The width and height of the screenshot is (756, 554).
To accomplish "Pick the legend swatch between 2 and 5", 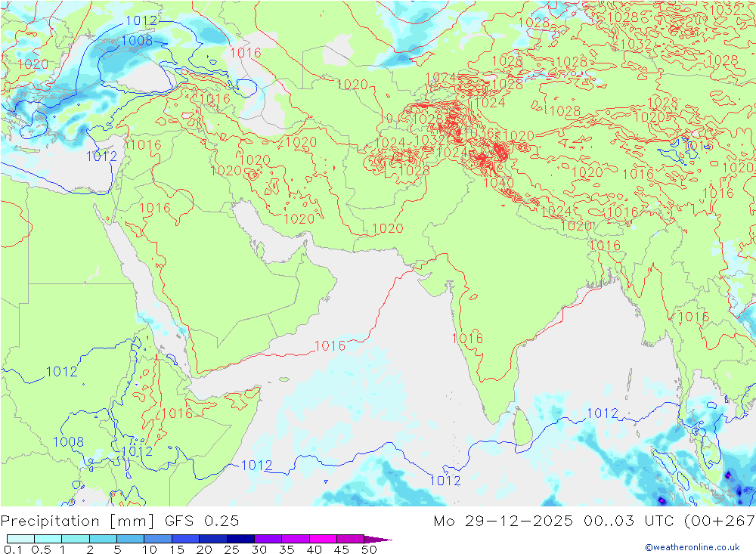I will [x=103, y=539].
